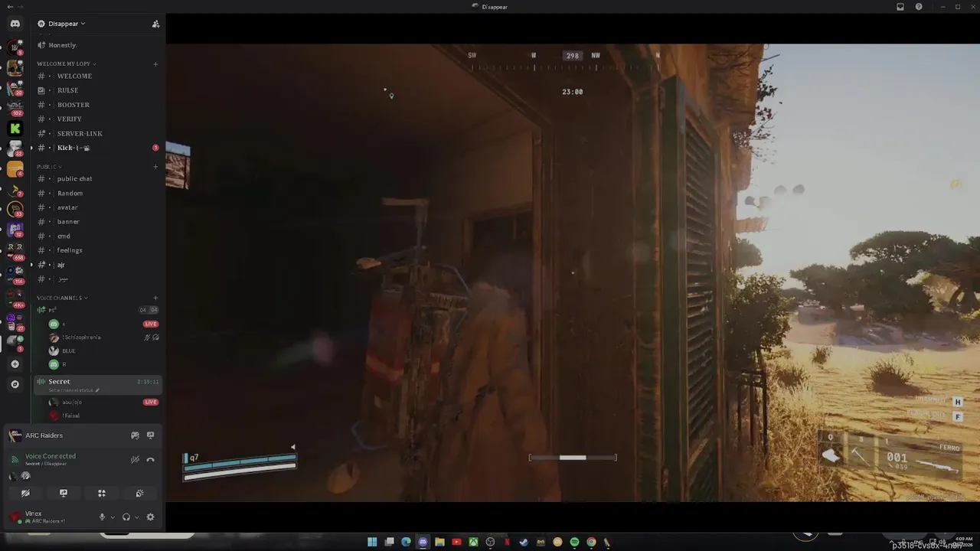Viewport: 980px width, 551px height.
Task: Disconnect from voice with hang-up icon
Action: 150,460
